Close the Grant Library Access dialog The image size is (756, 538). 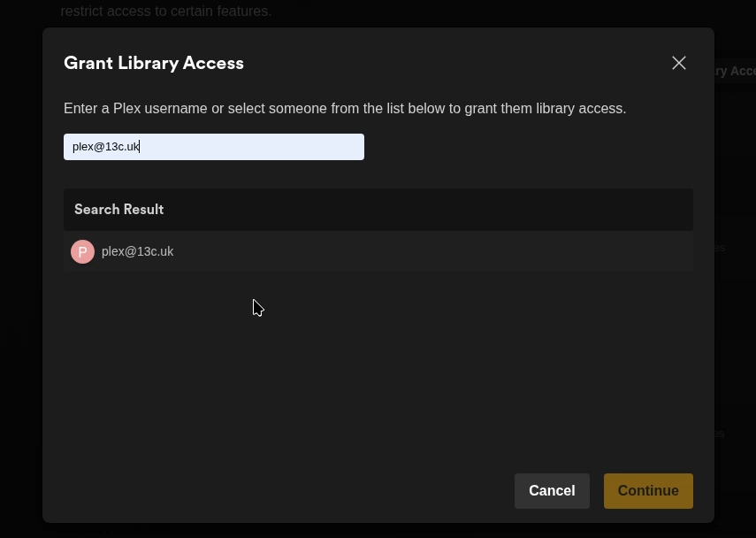point(679,63)
